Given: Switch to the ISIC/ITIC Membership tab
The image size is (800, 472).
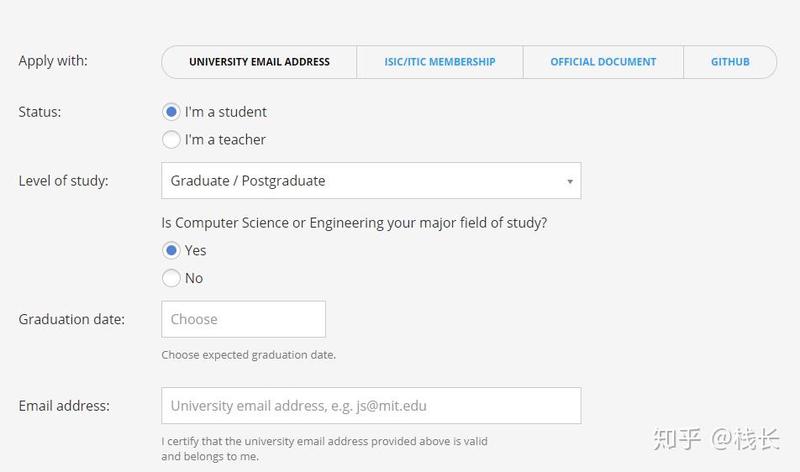Looking at the screenshot, I should pyautogui.click(x=440, y=62).
